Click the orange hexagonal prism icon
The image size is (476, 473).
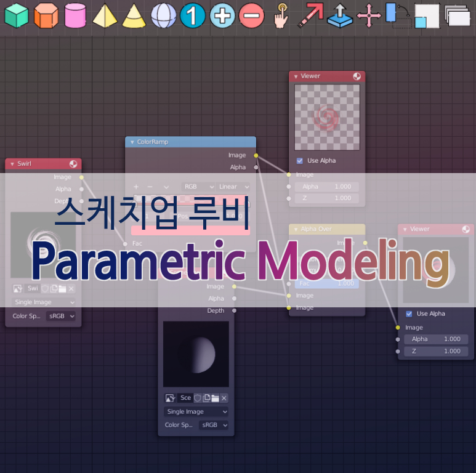pyautogui.click(x=46, y=15)
